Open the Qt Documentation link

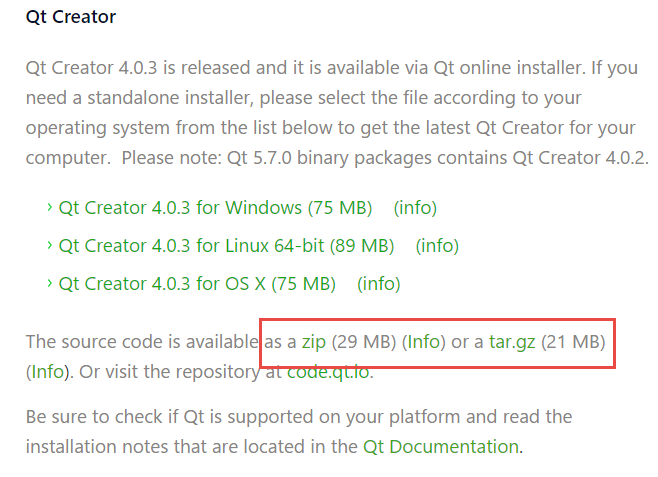point(440,446)
